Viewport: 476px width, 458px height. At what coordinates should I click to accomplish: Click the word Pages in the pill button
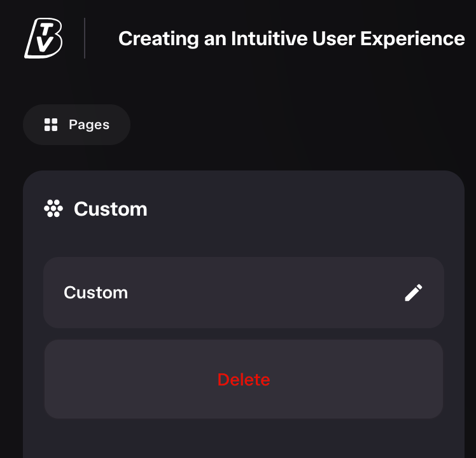(89, 125)
